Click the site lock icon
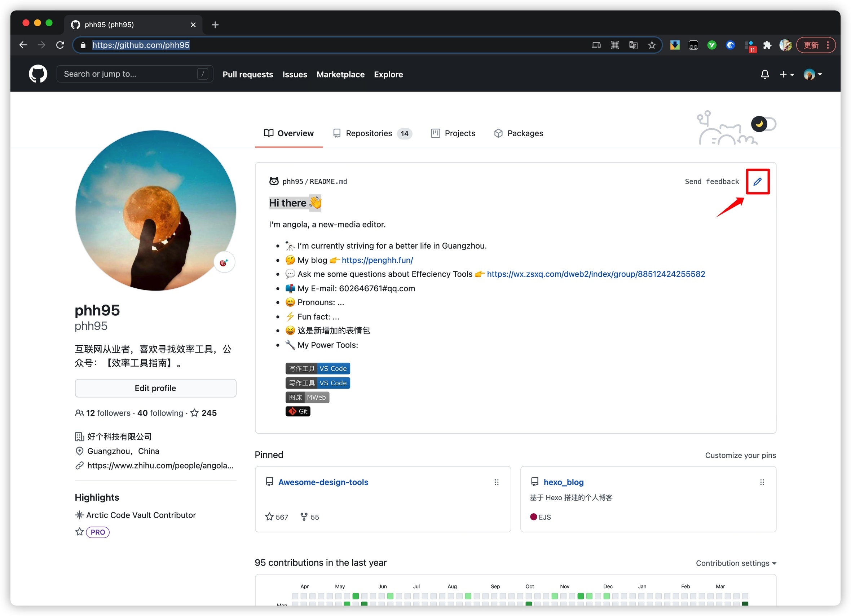Viewport: 851px width, 616px height. coord(83,45)
